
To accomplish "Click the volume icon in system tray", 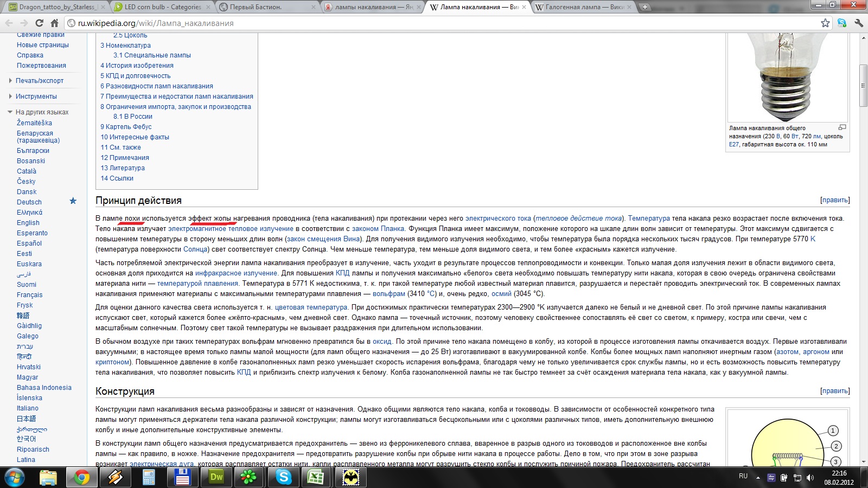I will pyautogui.click(x=810, y=478).
